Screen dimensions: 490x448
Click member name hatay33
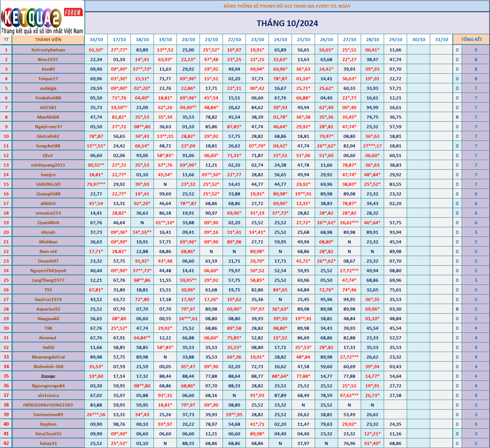48,443
